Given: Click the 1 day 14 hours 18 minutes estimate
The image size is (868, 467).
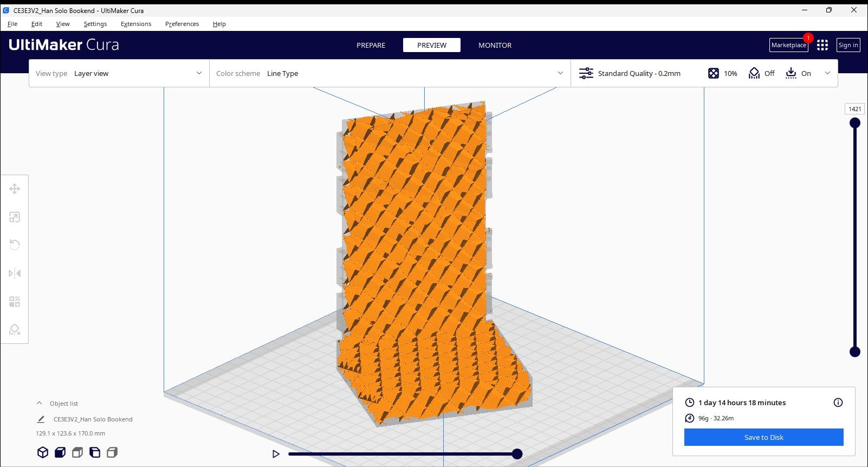Looking at the screenshot, I should (x=742, y=402).
